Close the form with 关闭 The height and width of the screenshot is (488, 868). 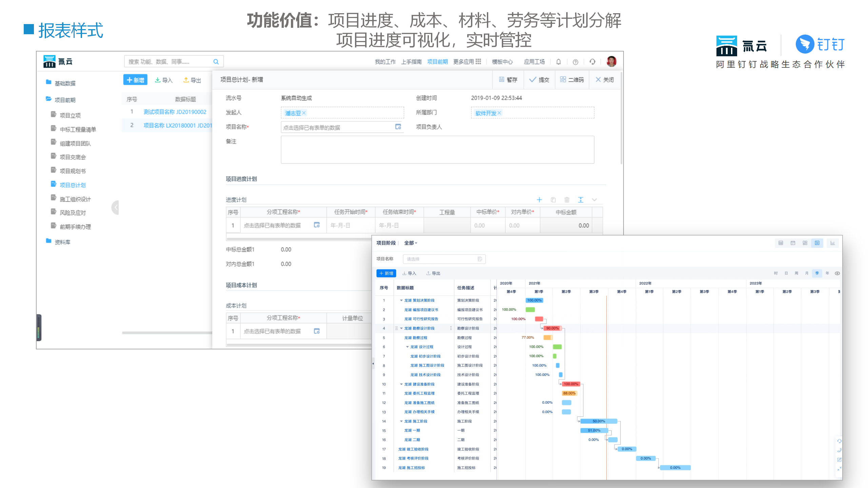605,80
